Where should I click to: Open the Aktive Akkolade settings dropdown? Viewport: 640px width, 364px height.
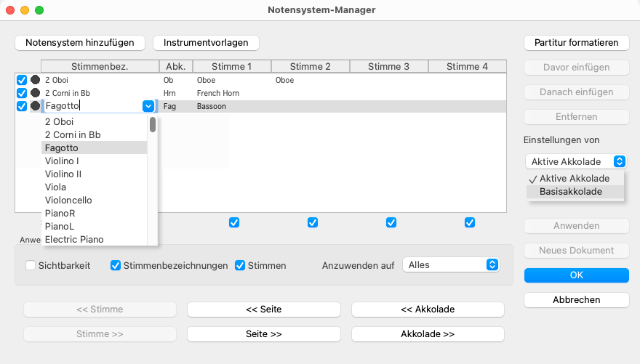tap(575, 161)
